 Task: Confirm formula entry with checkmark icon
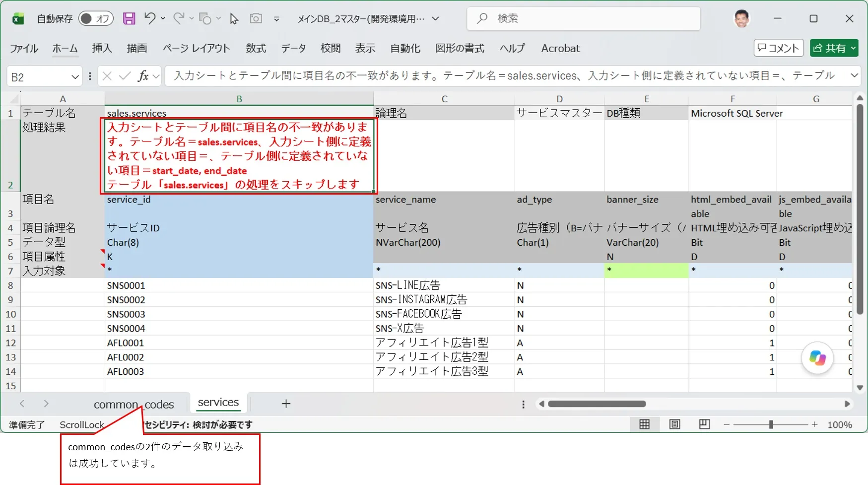(x=125, y=76)
